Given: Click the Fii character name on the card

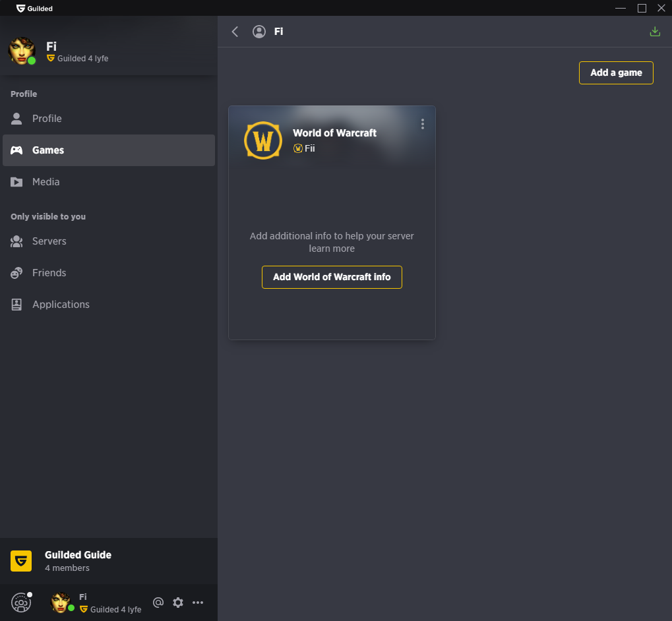Looking at the screenshot, I should (310, 148).
